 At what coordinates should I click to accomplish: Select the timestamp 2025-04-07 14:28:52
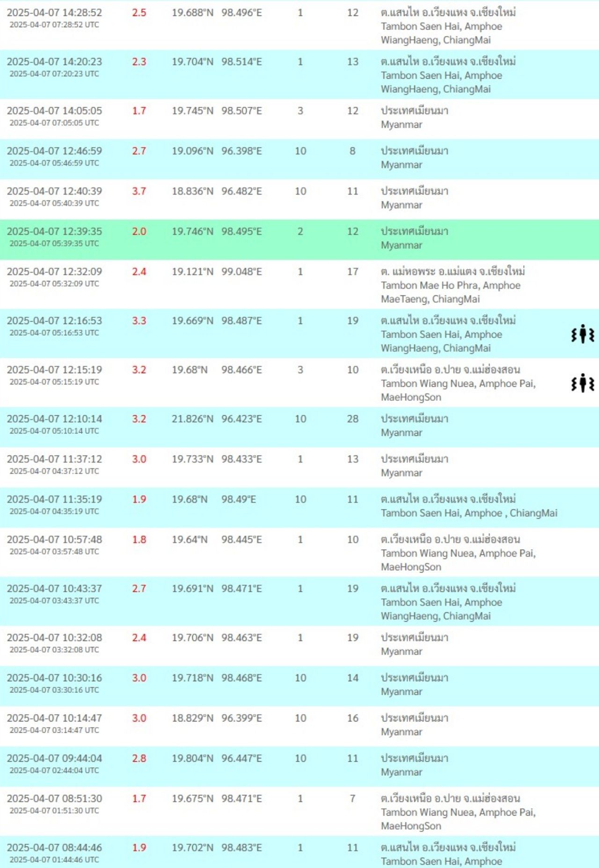[54, 13]
